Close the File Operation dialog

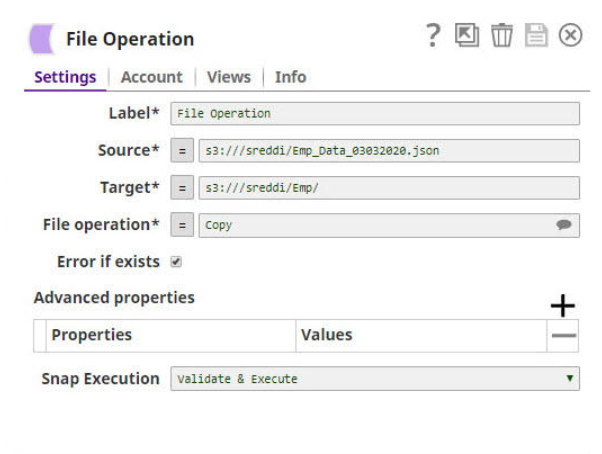[570, 36]
